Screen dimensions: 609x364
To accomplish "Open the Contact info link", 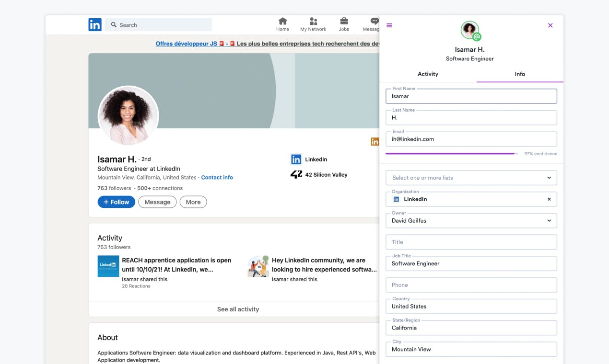I will tap(217, 178).
